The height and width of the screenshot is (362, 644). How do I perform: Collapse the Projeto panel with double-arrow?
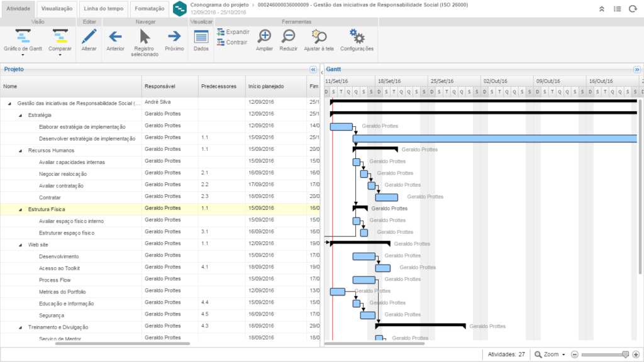click(313, 70)
